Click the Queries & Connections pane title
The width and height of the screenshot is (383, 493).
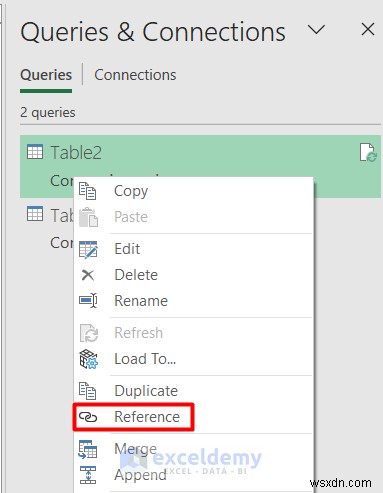[x=153, y=32]
